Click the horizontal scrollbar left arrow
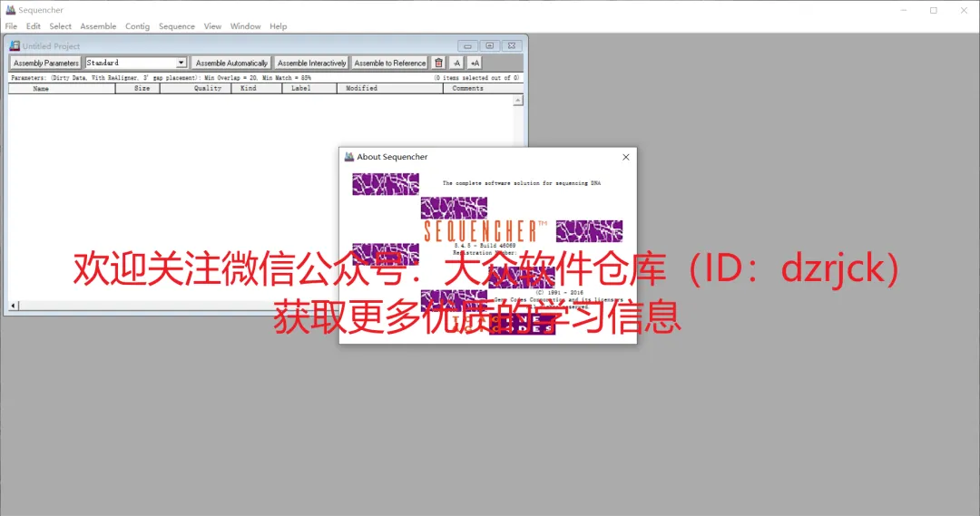 tap(13, 306)
